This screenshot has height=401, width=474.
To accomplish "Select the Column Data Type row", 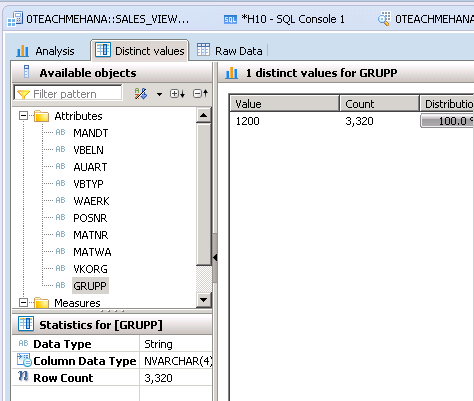I will point(112,361).
